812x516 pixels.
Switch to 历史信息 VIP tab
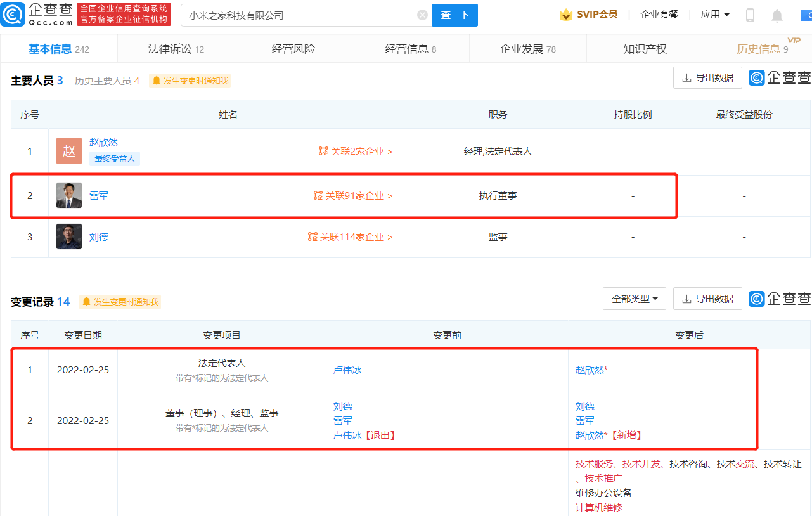[763, 49]
